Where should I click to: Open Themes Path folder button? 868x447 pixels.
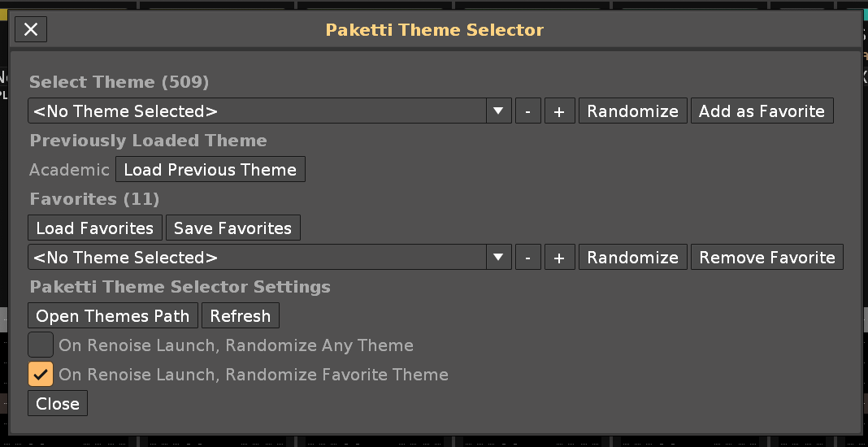click(112, 316)
